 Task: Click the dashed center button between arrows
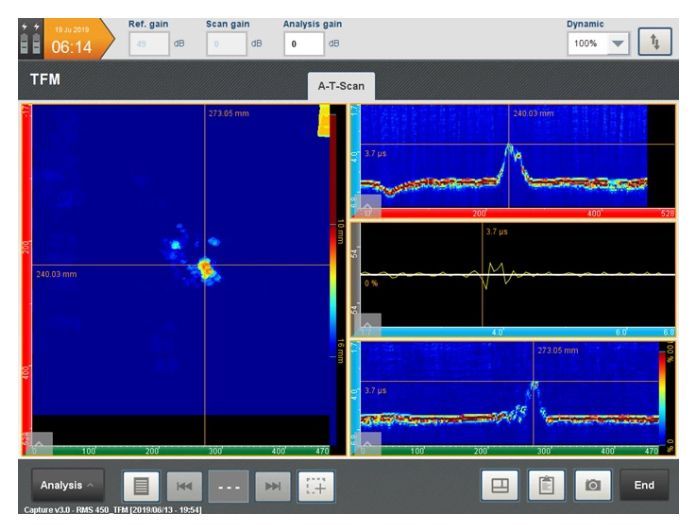coord(228,485)
